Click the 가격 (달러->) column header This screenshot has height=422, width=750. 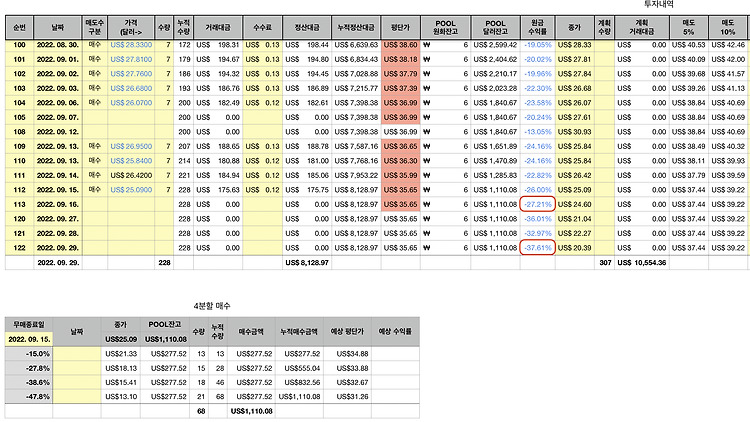pyautogui.click(x=131, y=27)
